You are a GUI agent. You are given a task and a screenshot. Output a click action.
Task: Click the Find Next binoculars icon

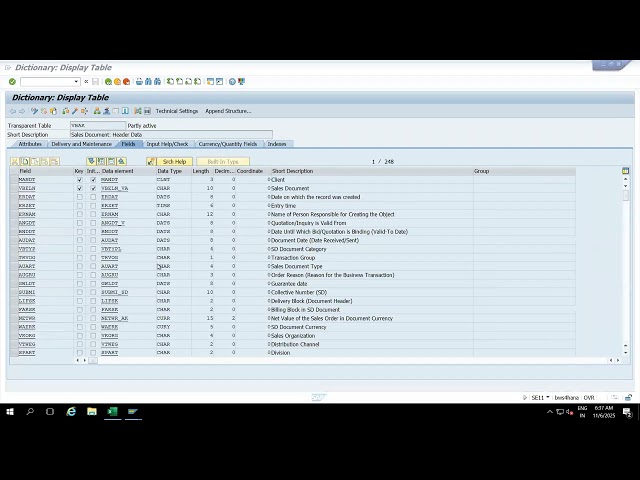[157, 82]
